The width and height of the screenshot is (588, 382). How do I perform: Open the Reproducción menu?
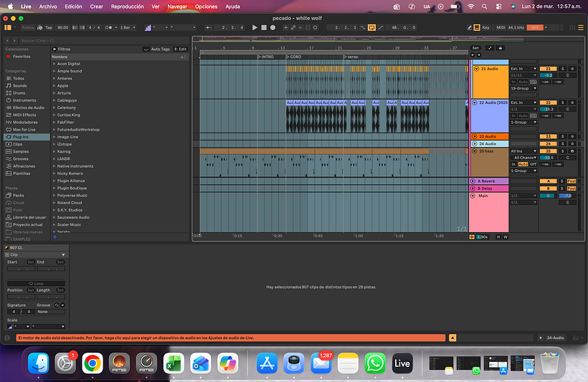(x=127, y=6)
